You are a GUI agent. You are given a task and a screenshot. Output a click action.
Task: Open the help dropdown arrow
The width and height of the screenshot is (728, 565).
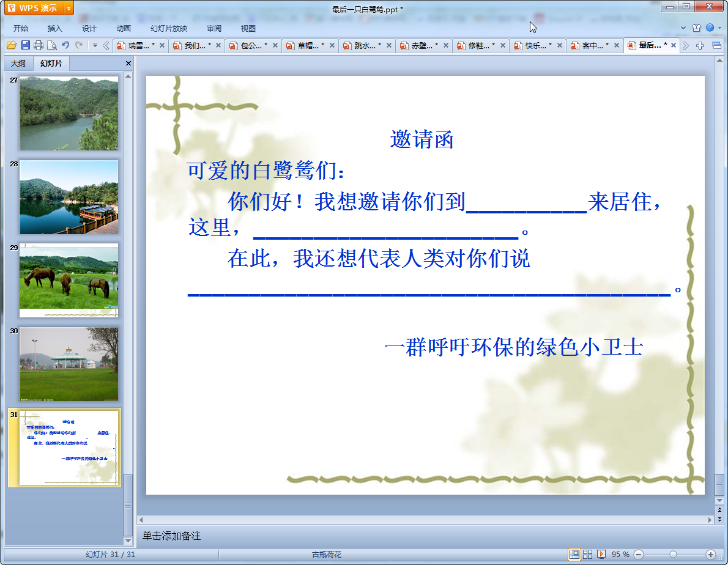pyautogui.click(x=719, y=28)
